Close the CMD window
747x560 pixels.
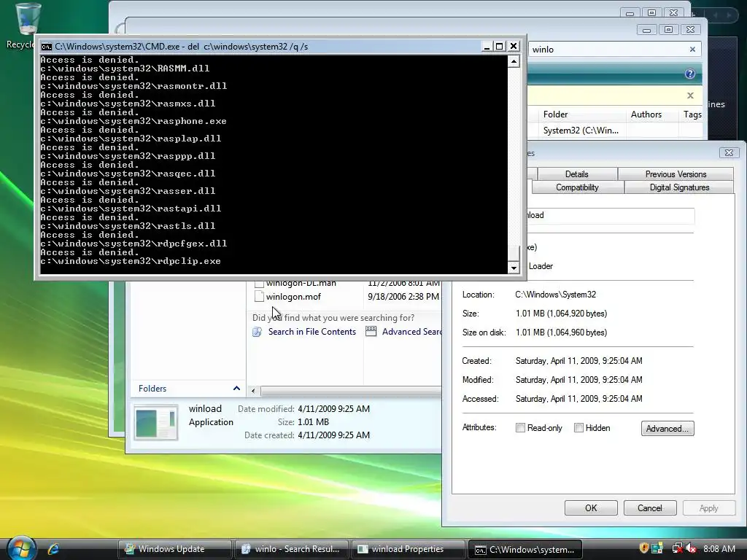pos(513,46)
